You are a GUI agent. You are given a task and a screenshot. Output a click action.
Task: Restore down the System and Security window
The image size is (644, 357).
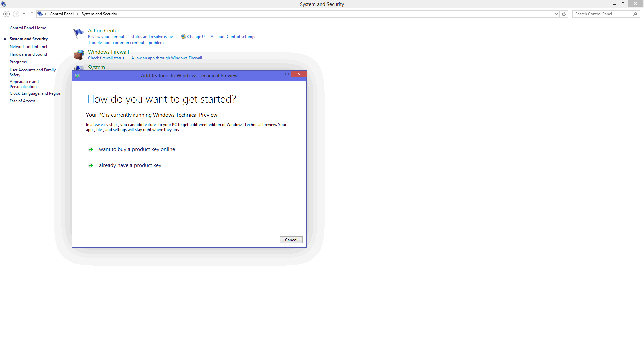tap(623, 4)
